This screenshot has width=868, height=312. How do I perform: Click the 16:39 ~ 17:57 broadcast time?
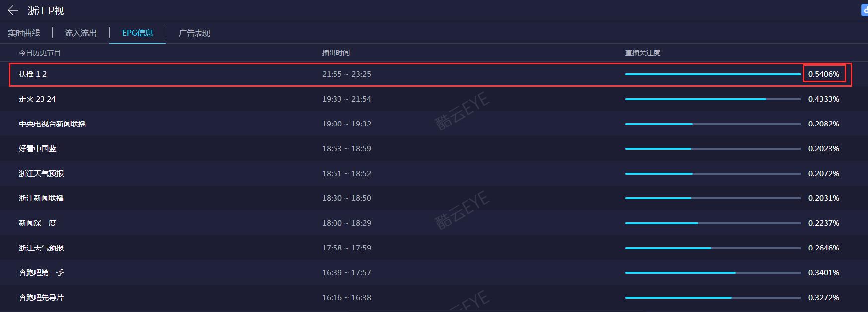[x=346, y=273]
